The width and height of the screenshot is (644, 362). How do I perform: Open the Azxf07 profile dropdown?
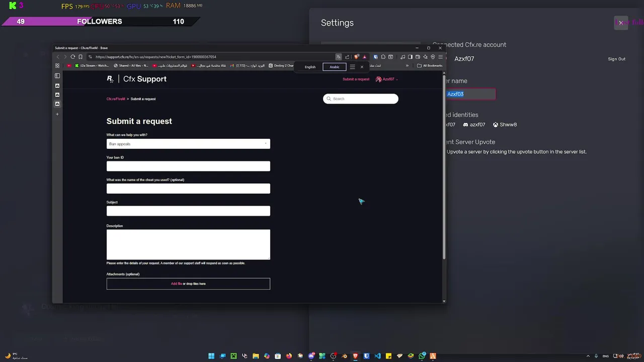pos(386,79)
